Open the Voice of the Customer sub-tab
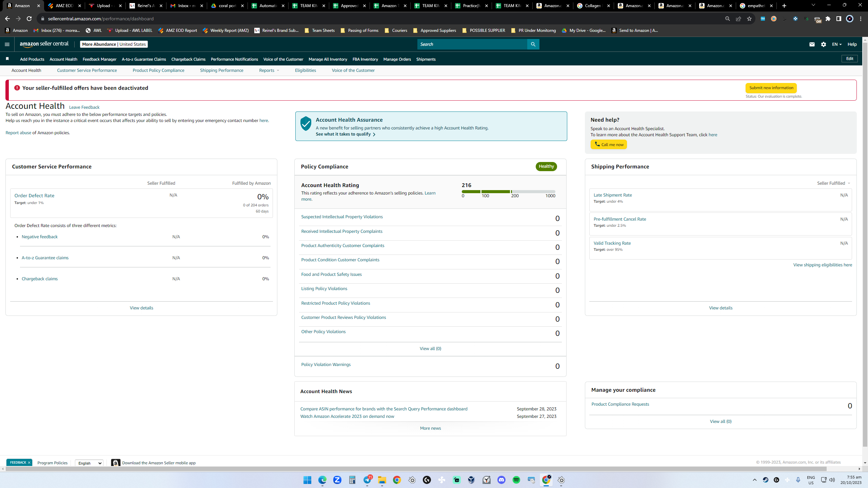 (353, 70)
